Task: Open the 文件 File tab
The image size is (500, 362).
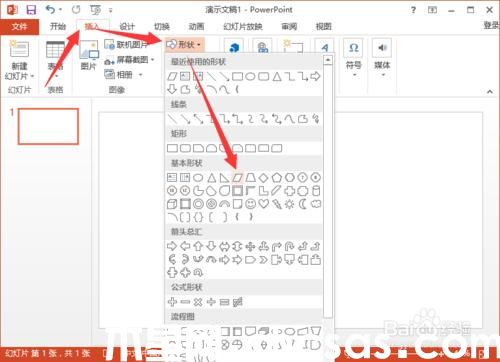Action: (x=19, y=26)
